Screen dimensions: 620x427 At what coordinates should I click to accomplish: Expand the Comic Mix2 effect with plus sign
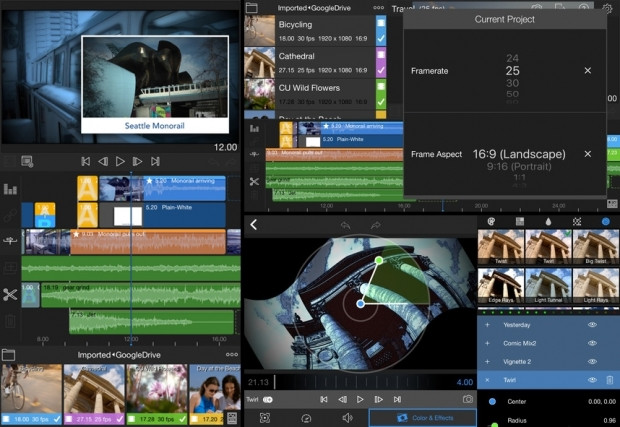[487, 343]
